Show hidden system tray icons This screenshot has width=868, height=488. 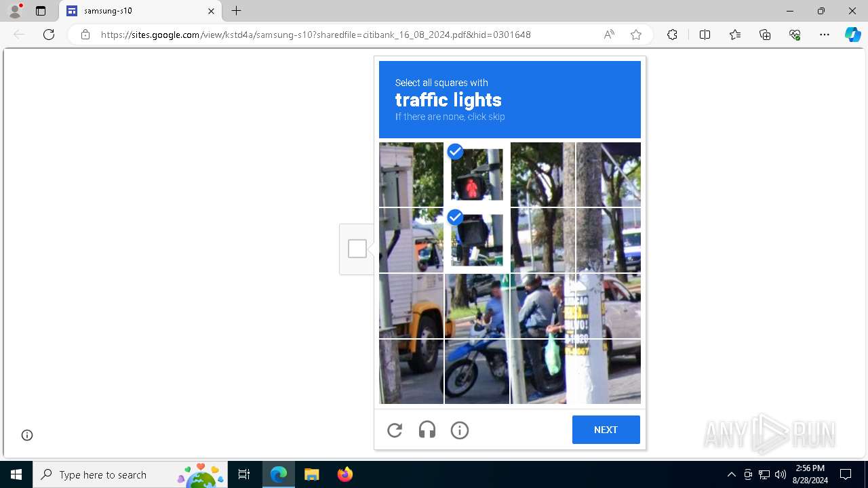tap(731, 474)
